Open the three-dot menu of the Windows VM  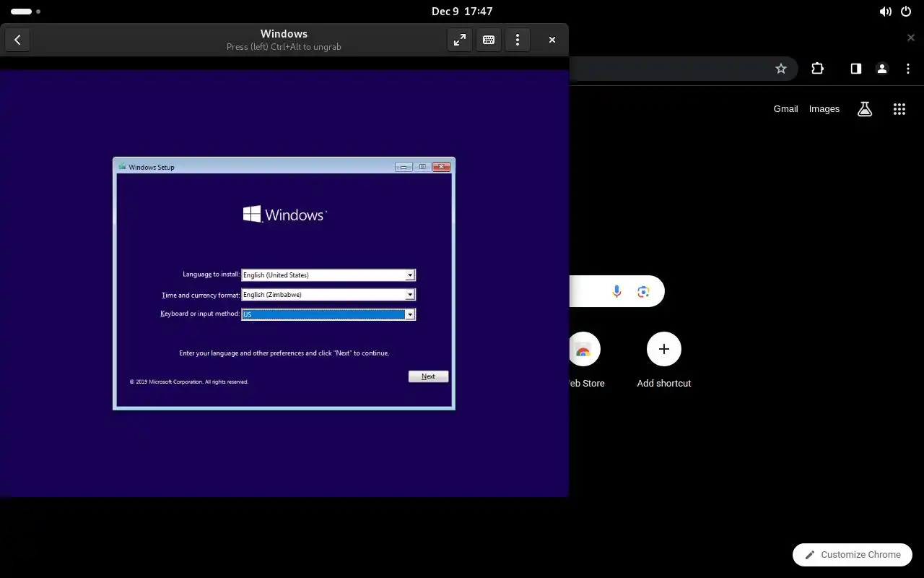518,40
